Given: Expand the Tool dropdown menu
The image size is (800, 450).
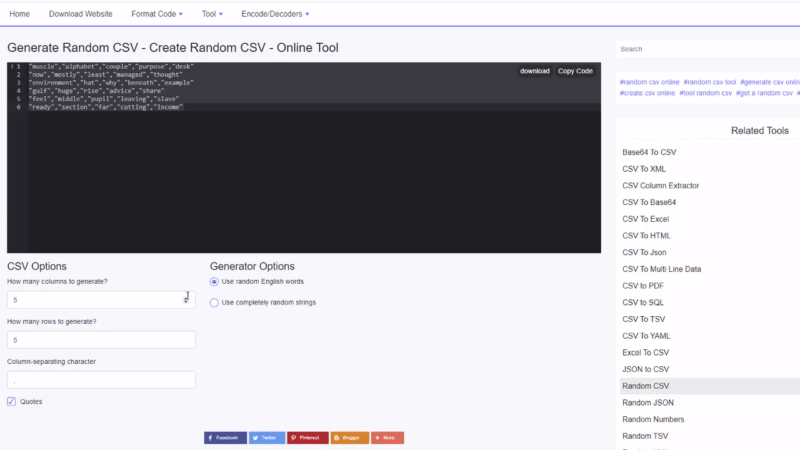Looking at the screenshot, I should tap(211, 14).
